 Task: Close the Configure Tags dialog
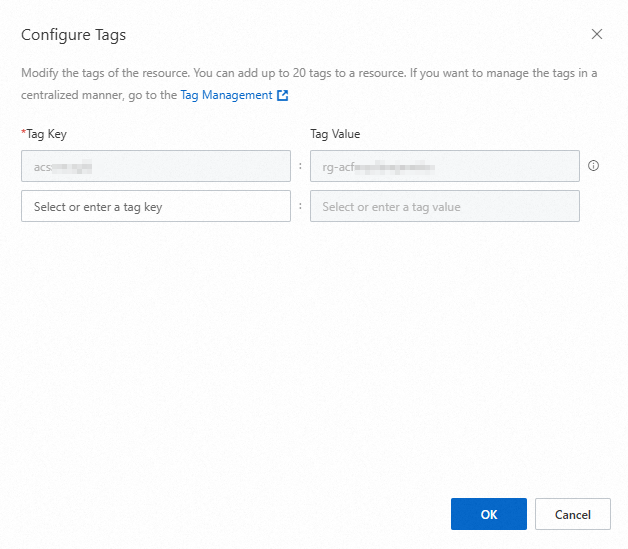[597, 34]
